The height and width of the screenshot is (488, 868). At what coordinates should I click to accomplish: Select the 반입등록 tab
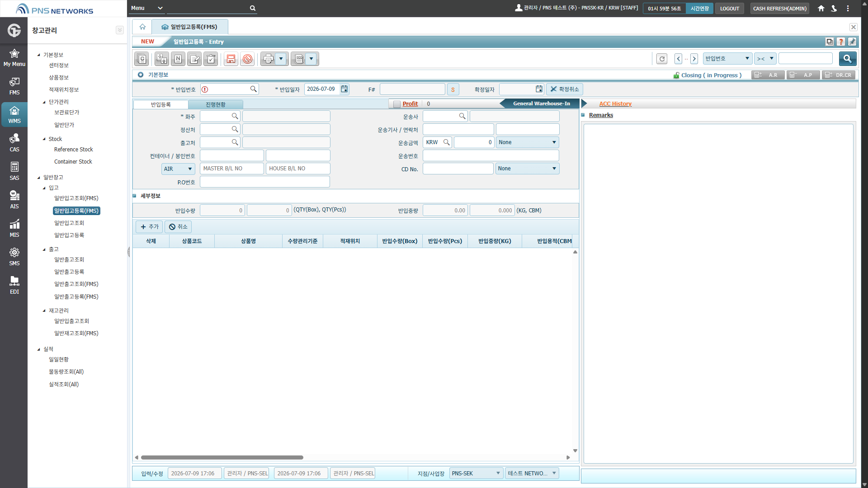160,104
